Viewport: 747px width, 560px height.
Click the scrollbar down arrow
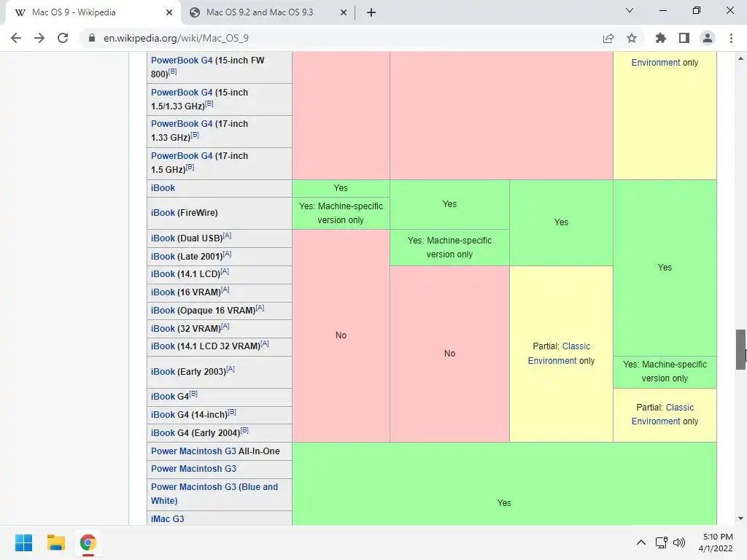741,518
